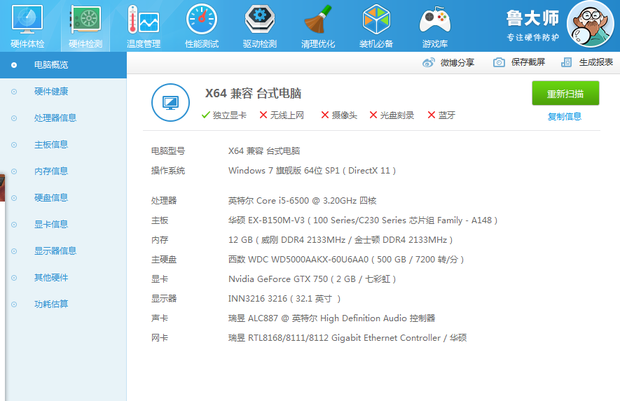Click the 12 GB DDR4 2133MHz memory value
The height and width of the screenshot is (401, 620).
[x=340, y=240]
